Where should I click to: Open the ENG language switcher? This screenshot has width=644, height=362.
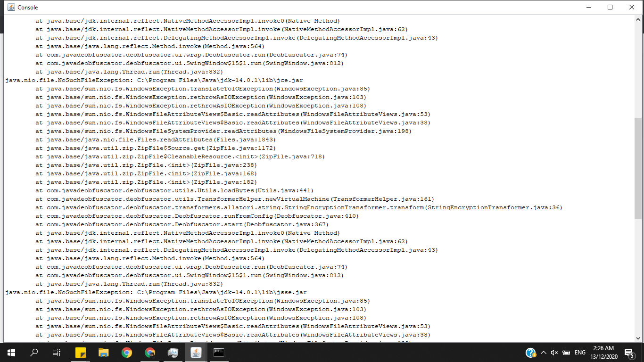579,352
